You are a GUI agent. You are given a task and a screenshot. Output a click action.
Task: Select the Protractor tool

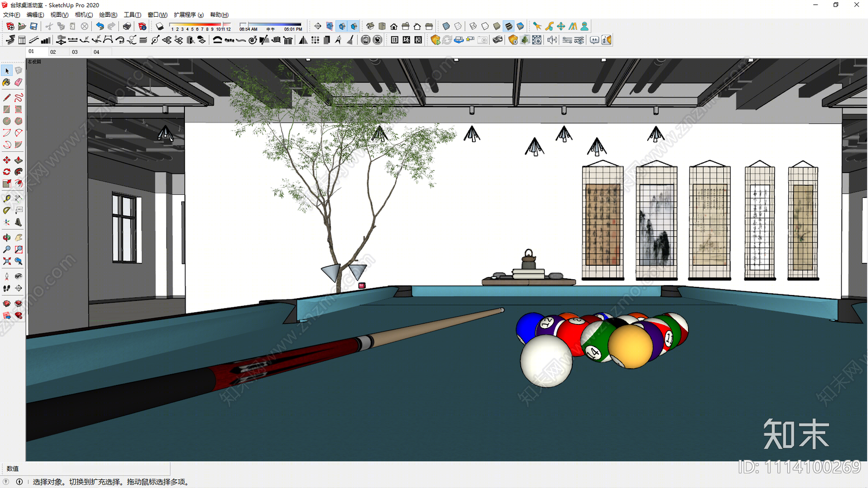[x=7, y=210]
